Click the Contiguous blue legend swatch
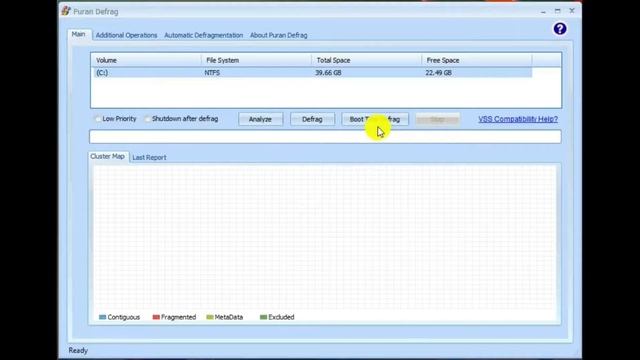 pos(102,317)
